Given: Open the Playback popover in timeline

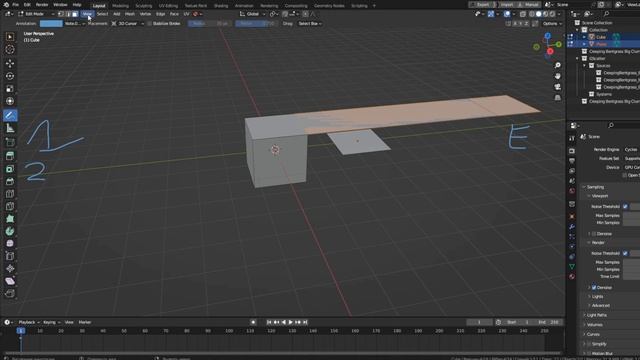Looking at the screenshot, I should [x=28, y=322].
